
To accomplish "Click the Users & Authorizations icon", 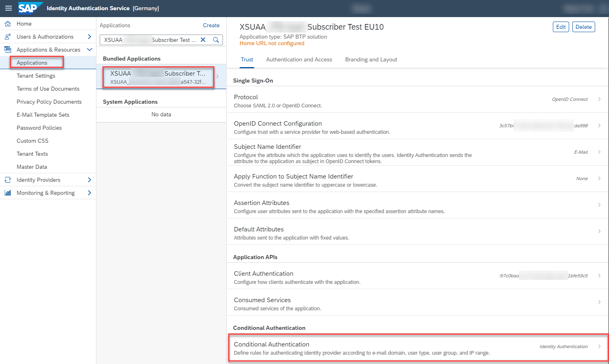I will tap(8, 37).
